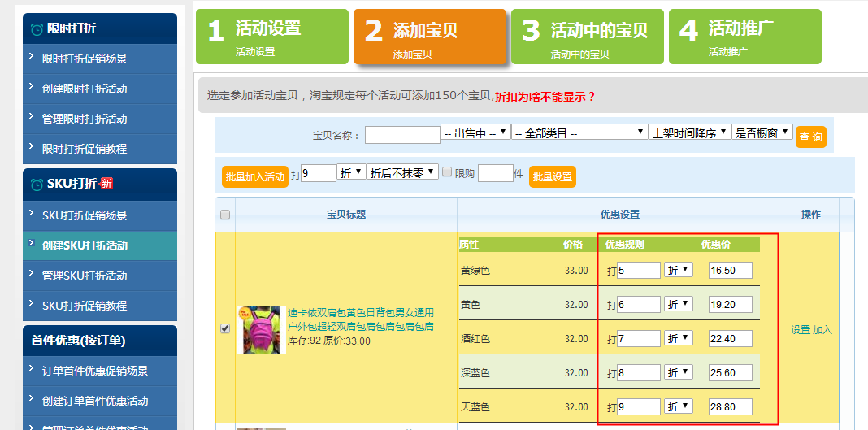Focus the 优惠价 field showing 28.80
Screen dimensions: 868x430
(730, 406)
